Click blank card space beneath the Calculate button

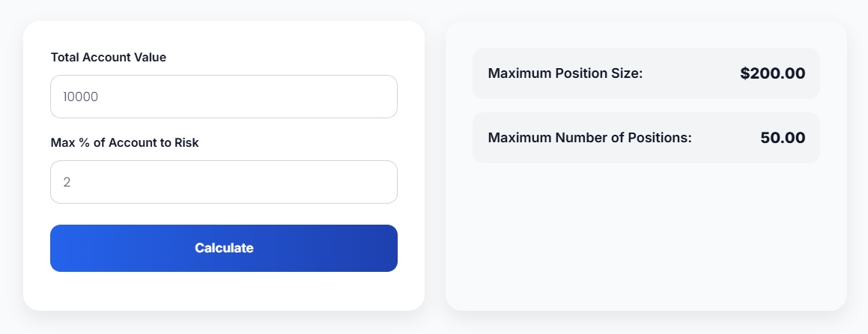coord(223,291)
